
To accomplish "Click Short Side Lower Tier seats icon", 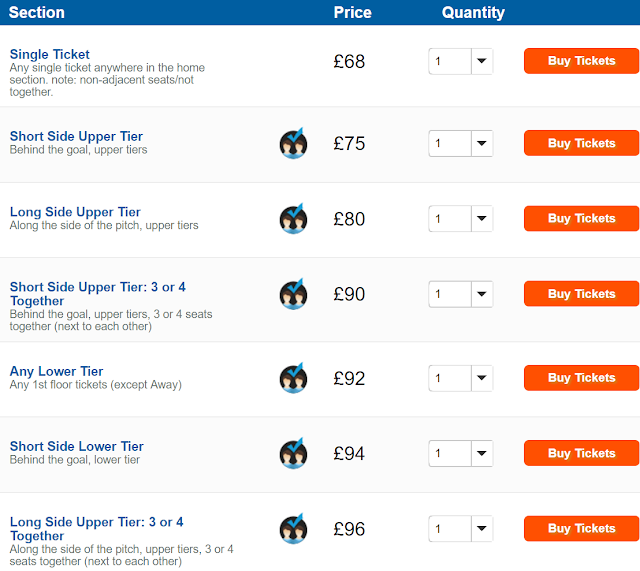I will click(293, 453).
